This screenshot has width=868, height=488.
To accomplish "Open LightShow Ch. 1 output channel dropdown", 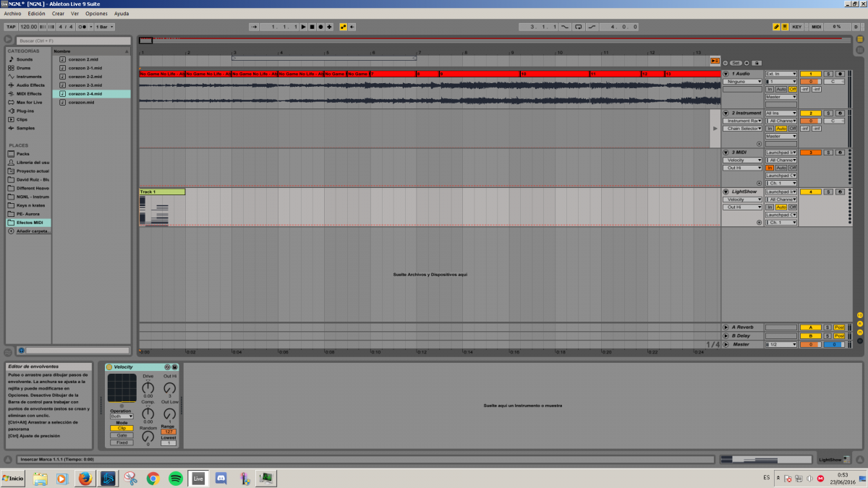I will coord(781,223).
